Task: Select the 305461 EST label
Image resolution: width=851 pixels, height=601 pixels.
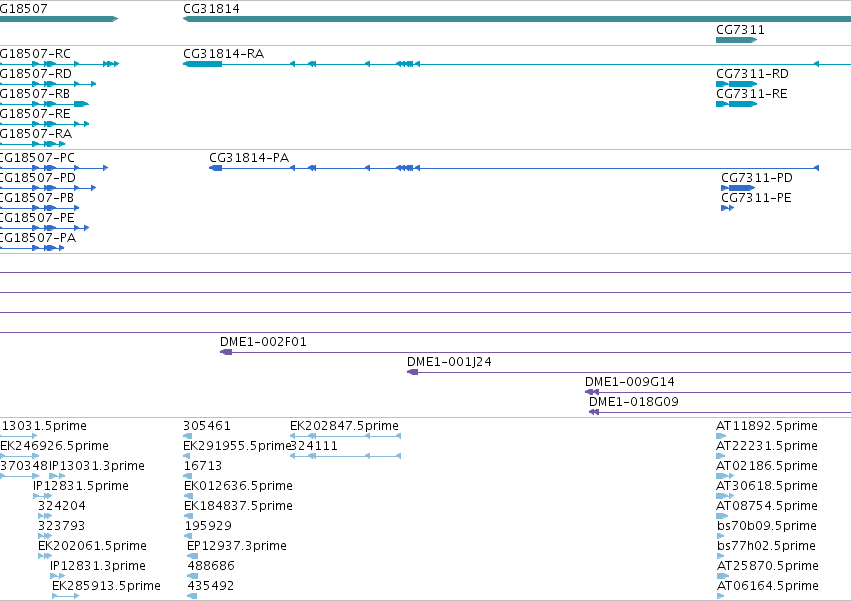Action: coord(207,426)
